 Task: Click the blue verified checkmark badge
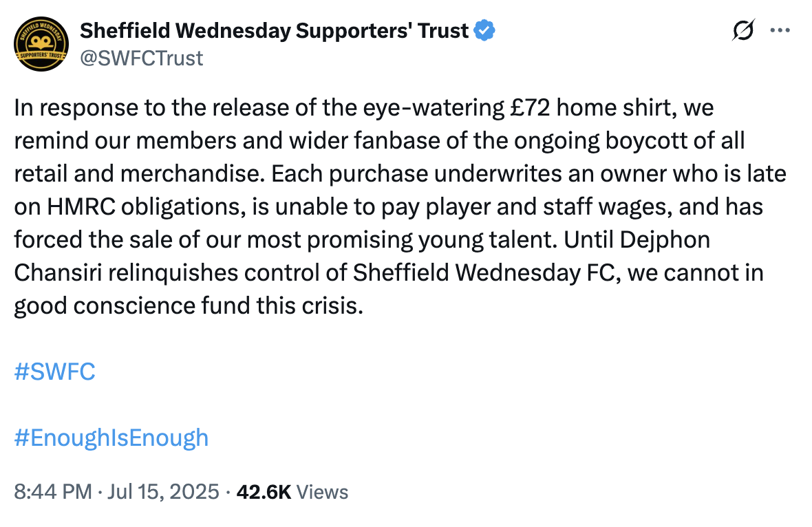point(484,30)
